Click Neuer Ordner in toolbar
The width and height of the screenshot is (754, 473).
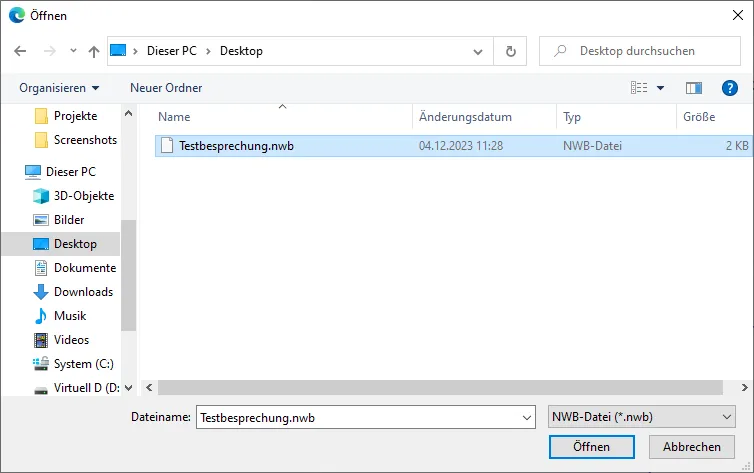(166, 88)
